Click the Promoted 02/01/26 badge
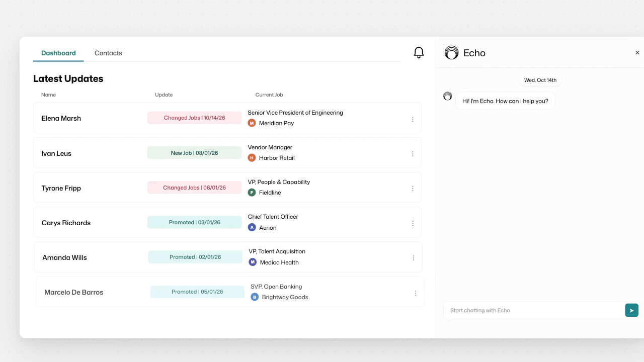 click(195, 257)
